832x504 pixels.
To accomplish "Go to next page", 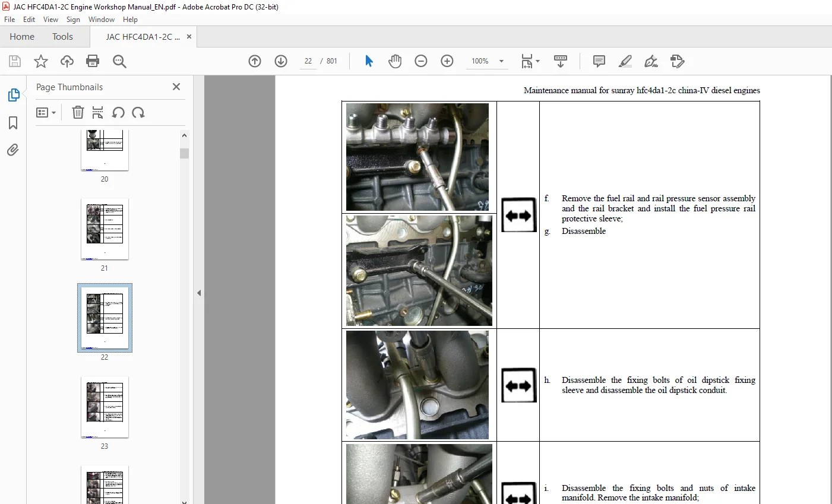I will (281, 61).
